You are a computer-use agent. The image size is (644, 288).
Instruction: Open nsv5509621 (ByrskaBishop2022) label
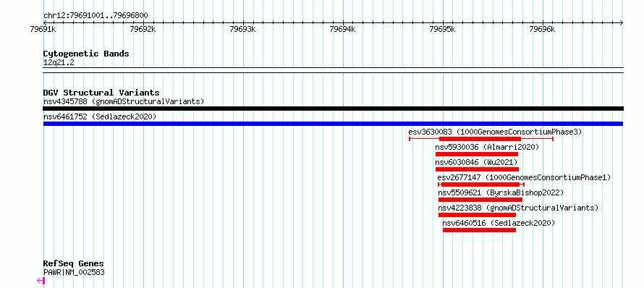(501, 192)
